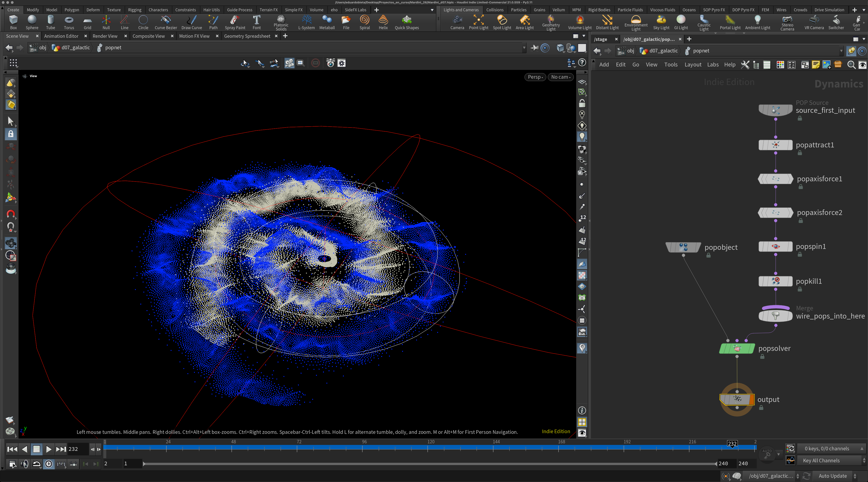Click the popkill1 node icon
This screenshot has height=482, width=868.
[775, 281]
